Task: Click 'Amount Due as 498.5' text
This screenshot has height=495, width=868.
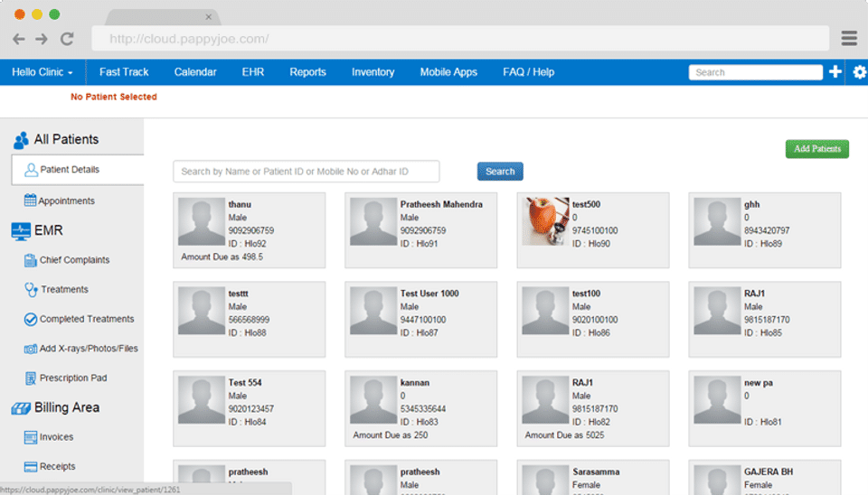Action: point(222,257)
